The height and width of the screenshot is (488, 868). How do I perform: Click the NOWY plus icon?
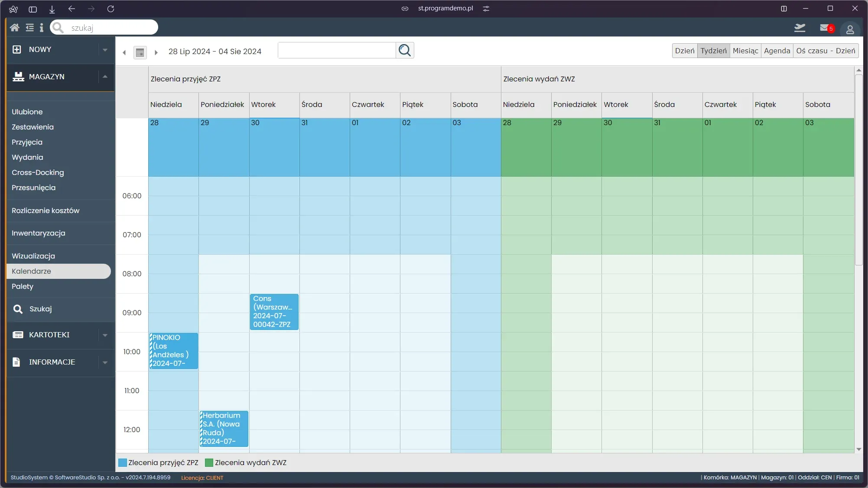tap(16, 49)
